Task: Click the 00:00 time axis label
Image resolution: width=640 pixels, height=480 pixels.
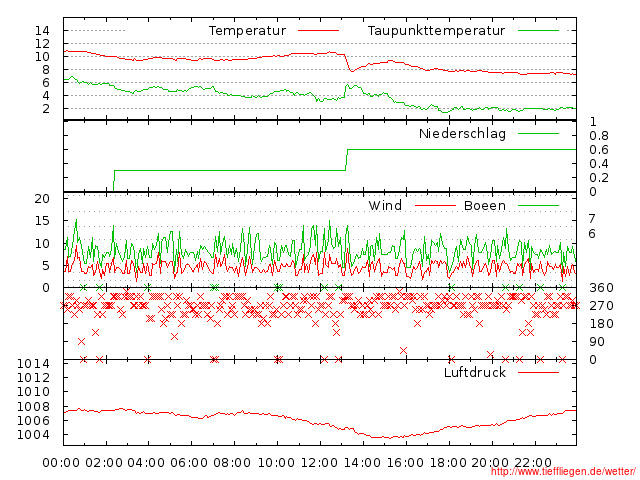Action: (61, 463)
